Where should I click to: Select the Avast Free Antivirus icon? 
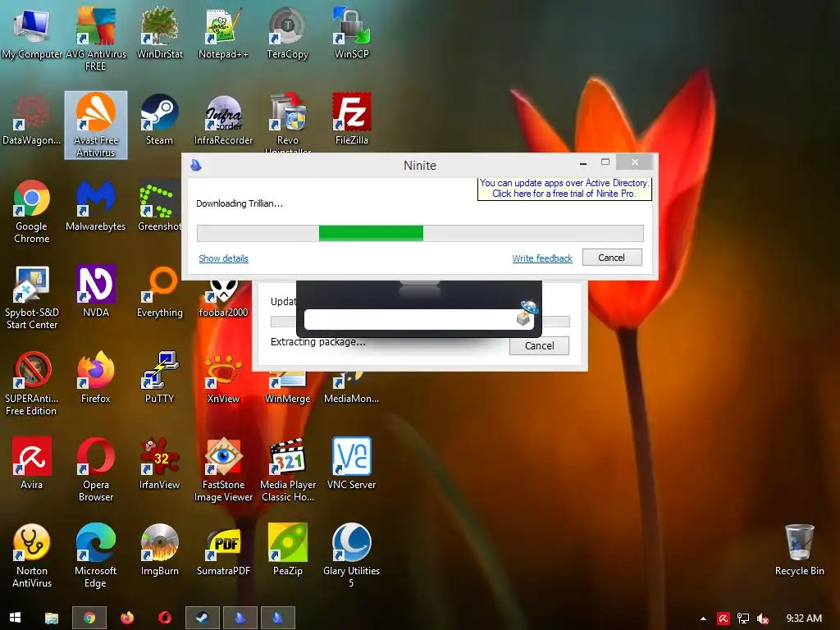tap(95, 125)
